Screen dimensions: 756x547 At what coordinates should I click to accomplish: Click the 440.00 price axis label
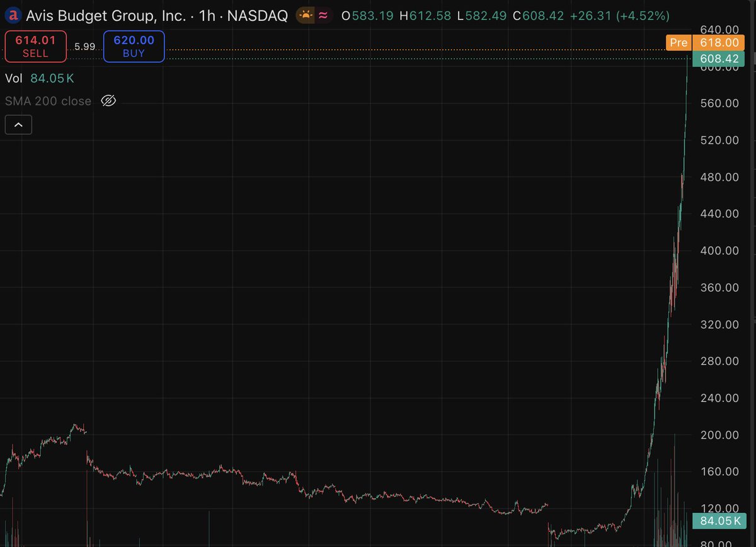719,214
